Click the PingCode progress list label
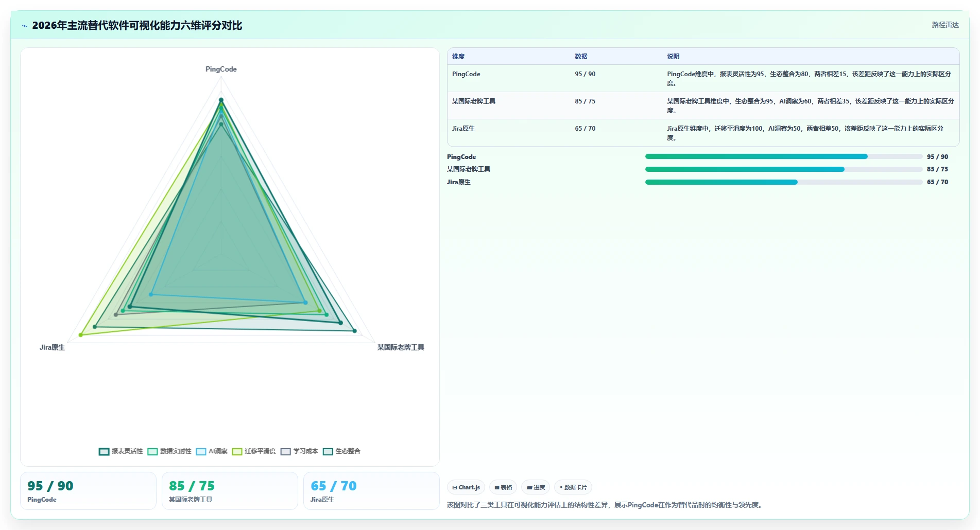This screenshot has width=980, height=530. click(461, 157)
